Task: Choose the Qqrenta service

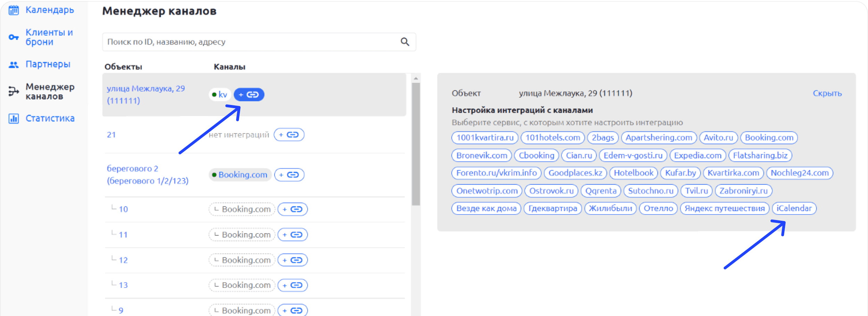Action: 601,191
